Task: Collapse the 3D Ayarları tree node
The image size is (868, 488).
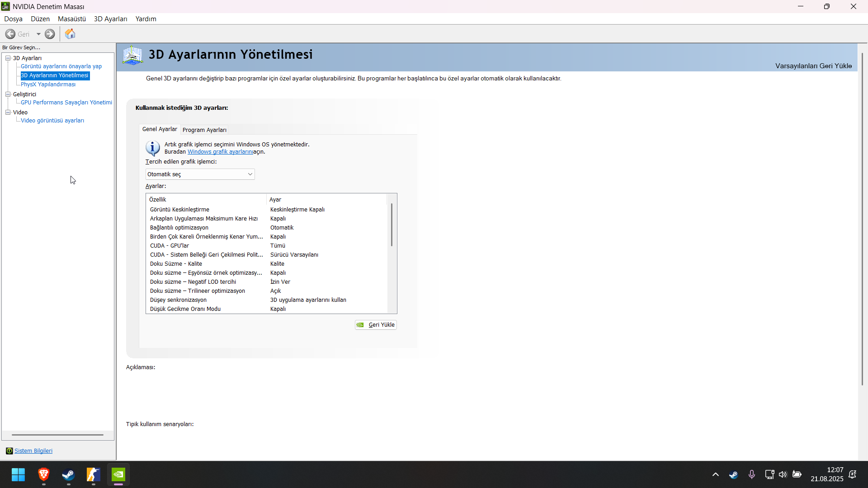Action: tap(8, 58)
